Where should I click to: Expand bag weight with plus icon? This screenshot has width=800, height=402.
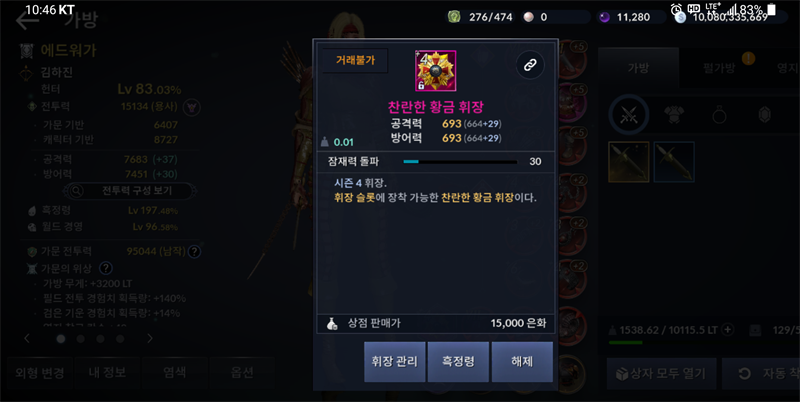[x=728, y=330]
